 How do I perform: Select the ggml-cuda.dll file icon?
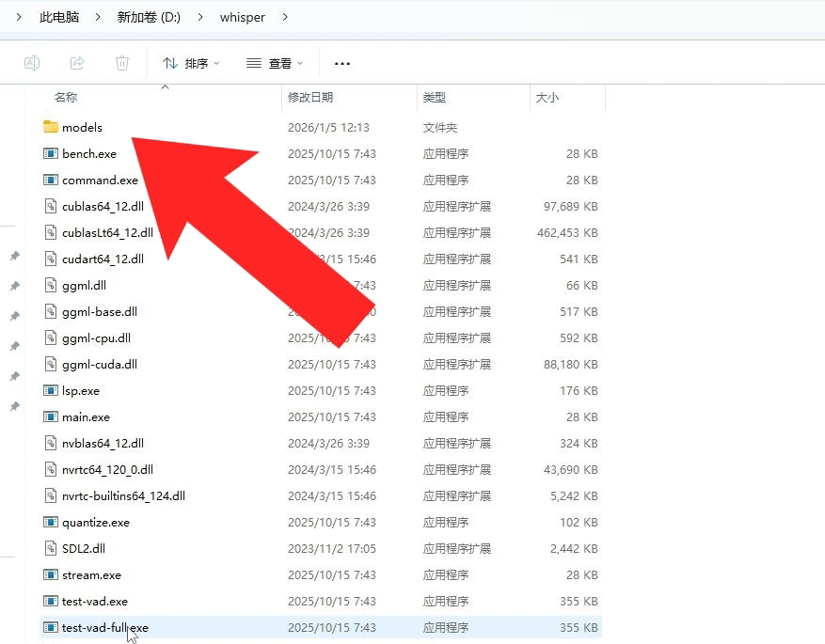click(51, 364)
